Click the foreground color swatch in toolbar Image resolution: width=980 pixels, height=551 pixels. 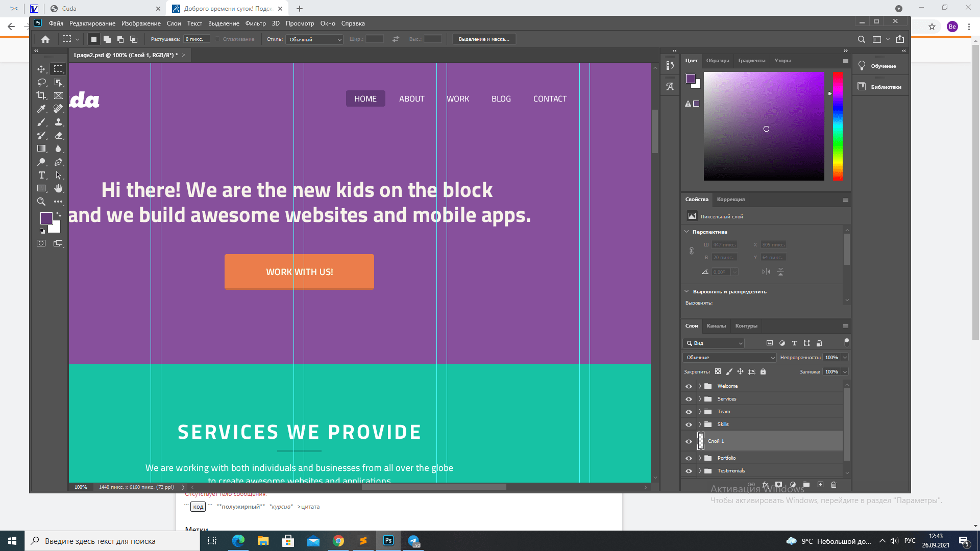point(46,218)
